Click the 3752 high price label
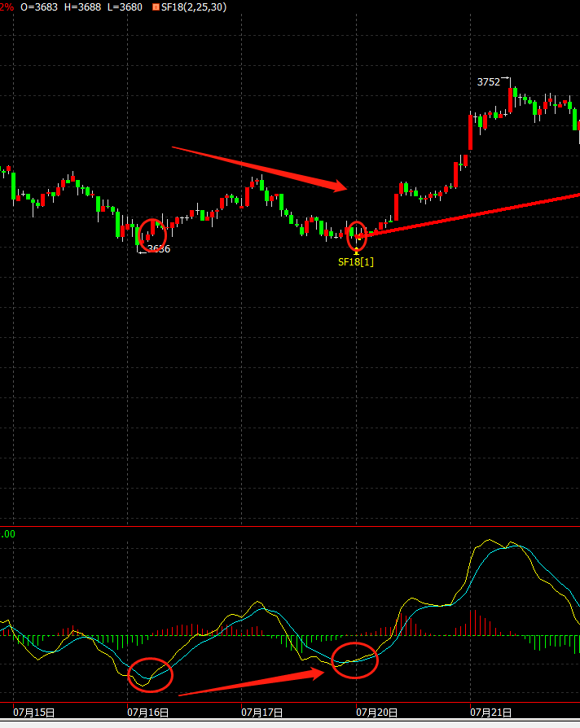This screenshot has height=728, width=580. click(489, 81)
